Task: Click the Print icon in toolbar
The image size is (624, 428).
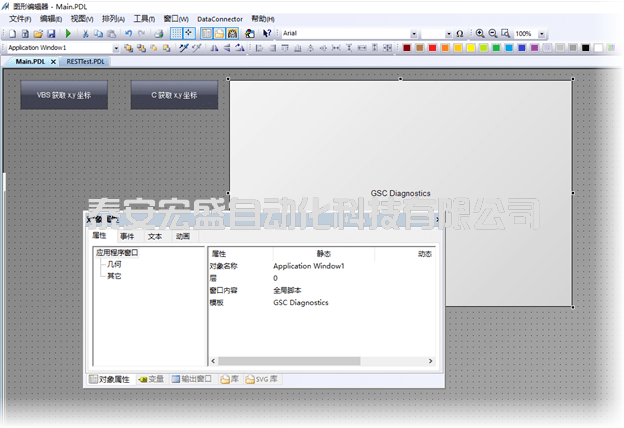Action: click(x=159, y=33)
